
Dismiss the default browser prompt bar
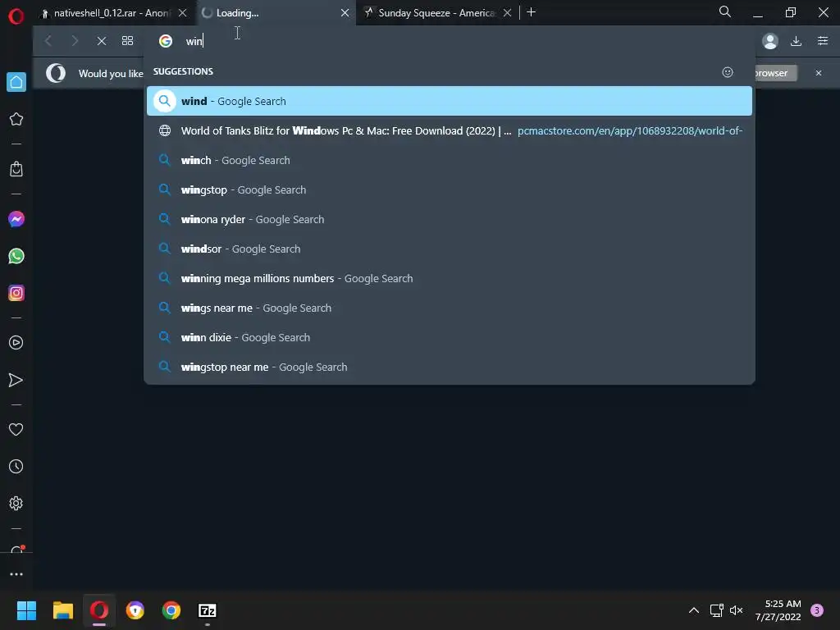819,73
